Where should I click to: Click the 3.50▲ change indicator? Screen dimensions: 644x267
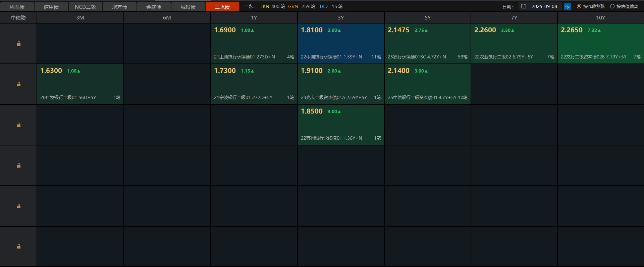[507, 30]
